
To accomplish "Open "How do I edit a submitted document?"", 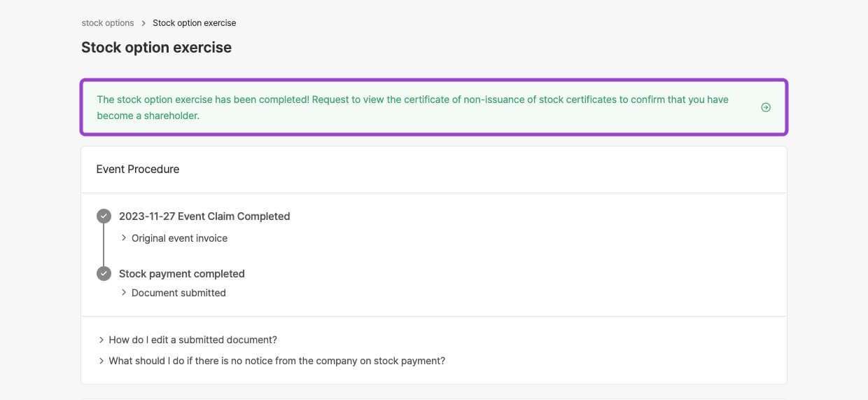I will 192,340.
